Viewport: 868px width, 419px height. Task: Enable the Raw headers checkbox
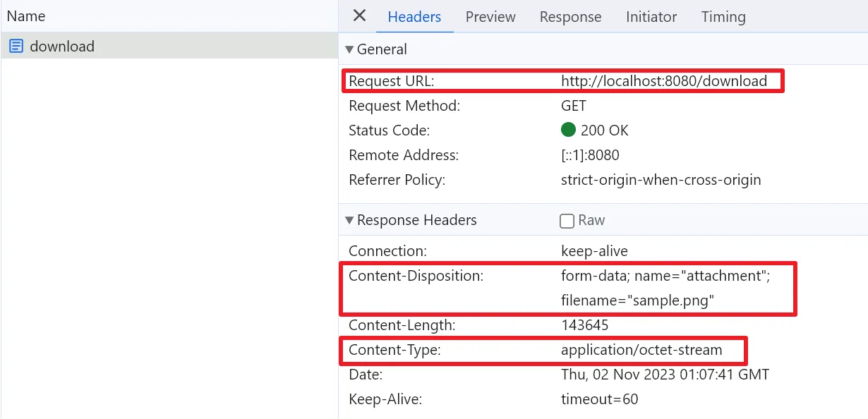point(567,221)
